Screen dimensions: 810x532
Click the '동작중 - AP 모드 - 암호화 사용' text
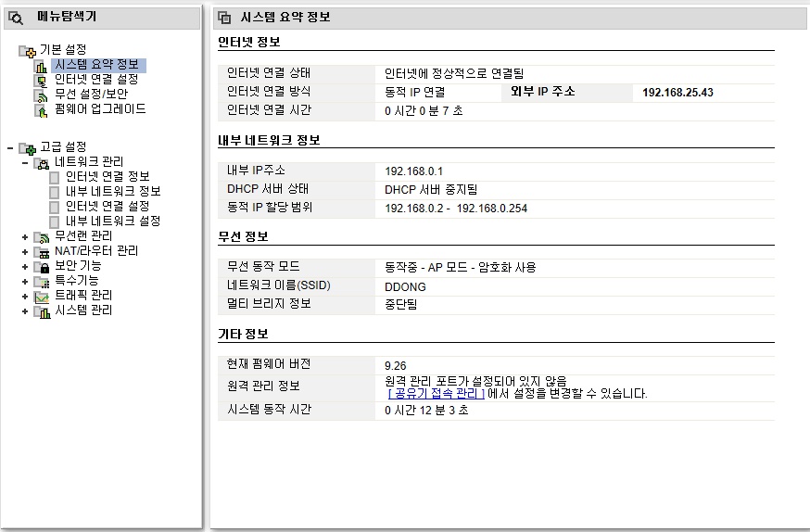pos(461,268)
